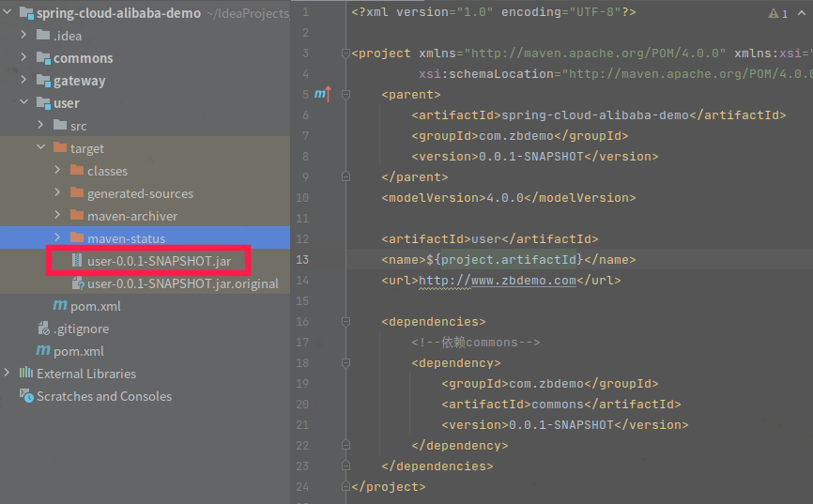
Task: Click the spring-cloud-alibaba-demo module icon
Action: (26, 12)
